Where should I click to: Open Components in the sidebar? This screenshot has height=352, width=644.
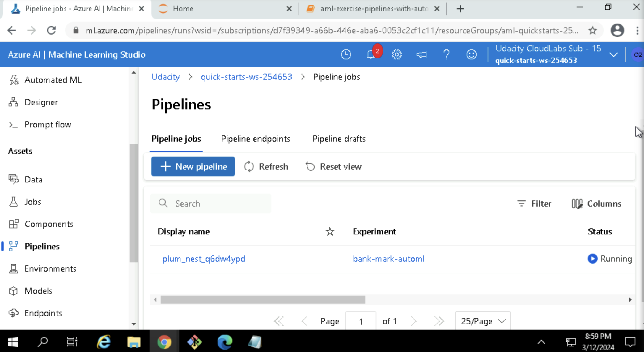pyautogui.click(x=49, y=224)
